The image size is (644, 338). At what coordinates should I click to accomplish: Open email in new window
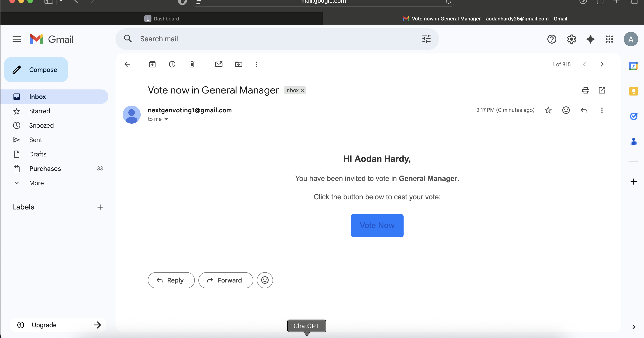pos(602,91)
